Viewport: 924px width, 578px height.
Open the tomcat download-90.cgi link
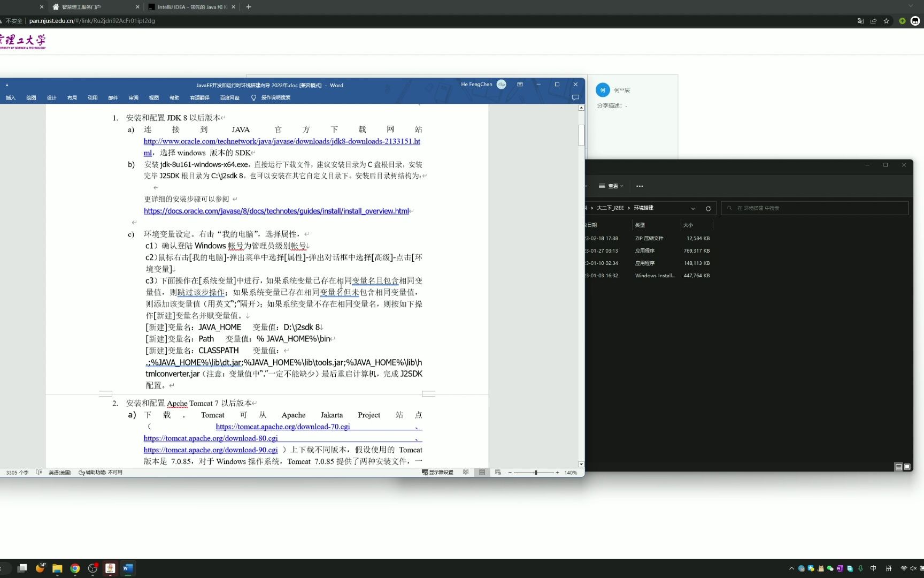(x=211, y=450)
